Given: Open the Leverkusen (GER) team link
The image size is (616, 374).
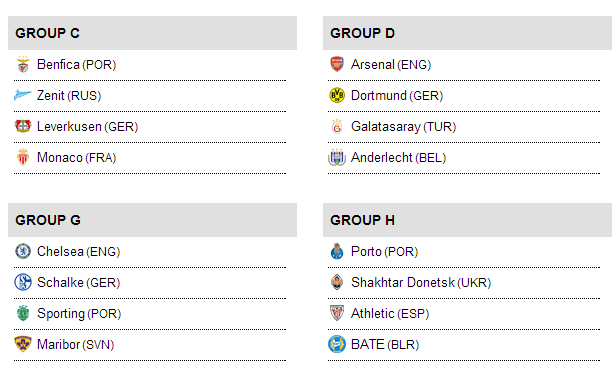Looking at the screenshot, I should pyautogui.click(x=88, y=126).
